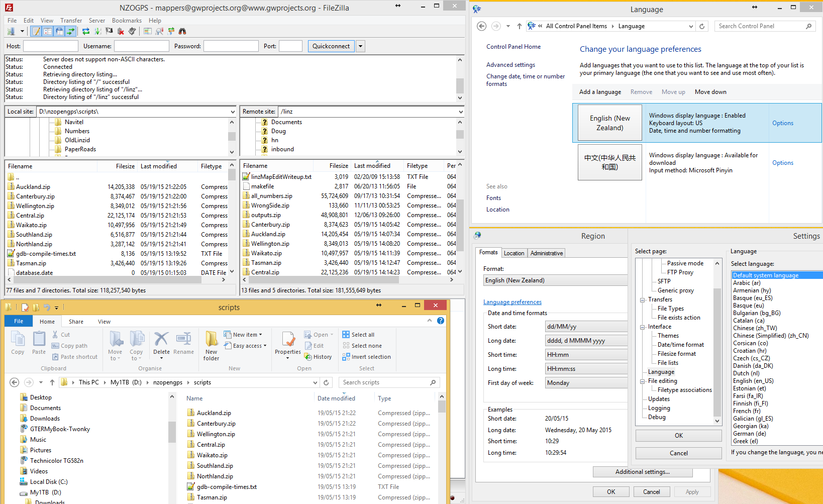823x504 pixels.
Task: Open Administrative tab in Region dialog
Action: [x=546, y=253]
